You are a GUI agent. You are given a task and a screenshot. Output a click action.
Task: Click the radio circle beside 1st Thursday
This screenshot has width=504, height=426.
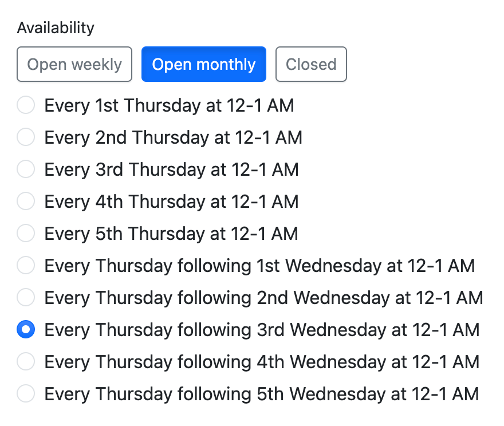pyautogui.click(x=26, y=105)
